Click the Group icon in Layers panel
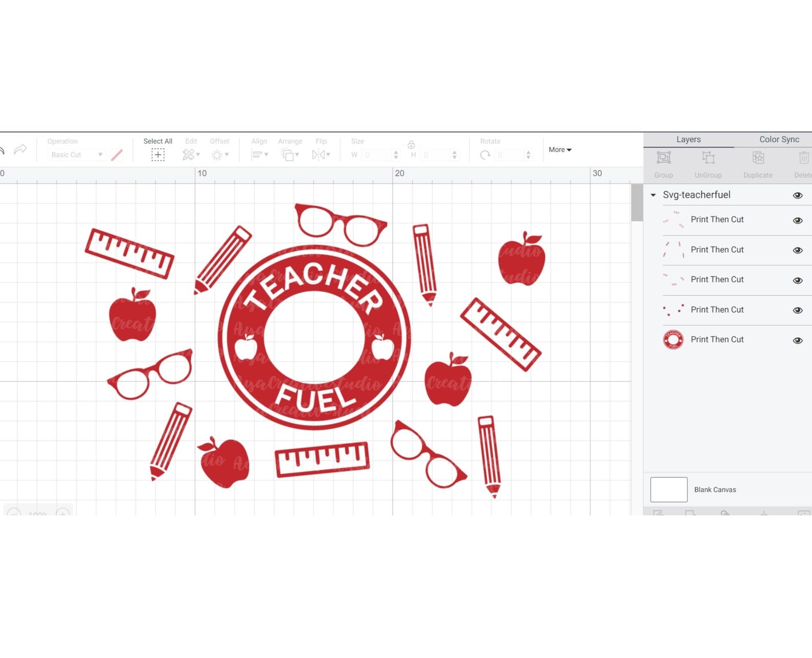This screenshot has height=658, width=812. click(x=664, y=158)
